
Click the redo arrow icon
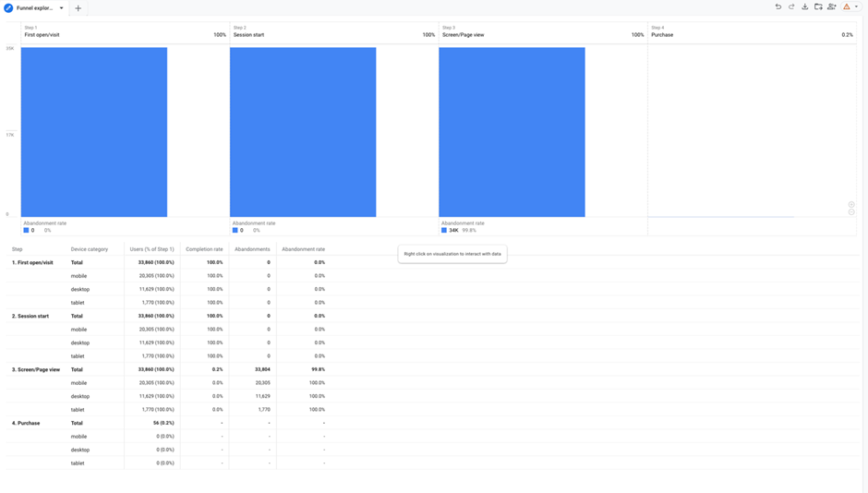pyautogui.click(x=791, y=7)
